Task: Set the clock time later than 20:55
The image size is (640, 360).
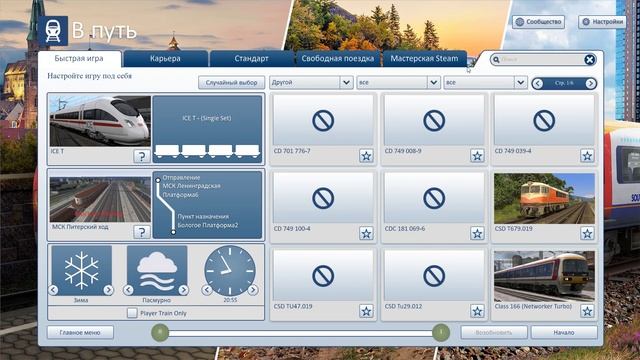Action: tap(253, 290)
